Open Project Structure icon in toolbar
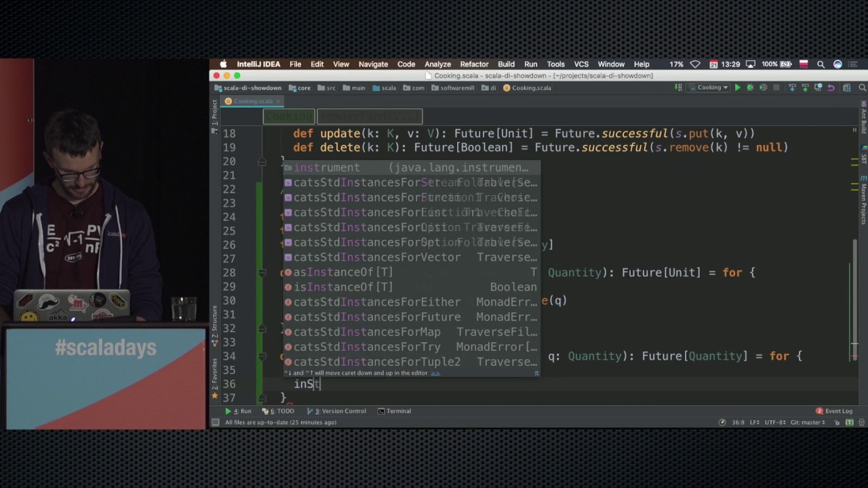The width and height of the screenshot is (868, 488). (x=847, y=88)
